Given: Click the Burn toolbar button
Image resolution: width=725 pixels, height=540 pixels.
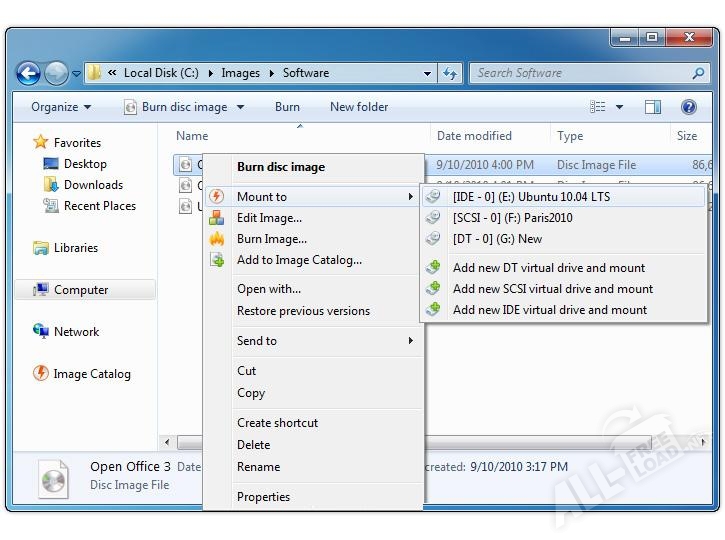Looking at the screenshot, I should 287,107.
